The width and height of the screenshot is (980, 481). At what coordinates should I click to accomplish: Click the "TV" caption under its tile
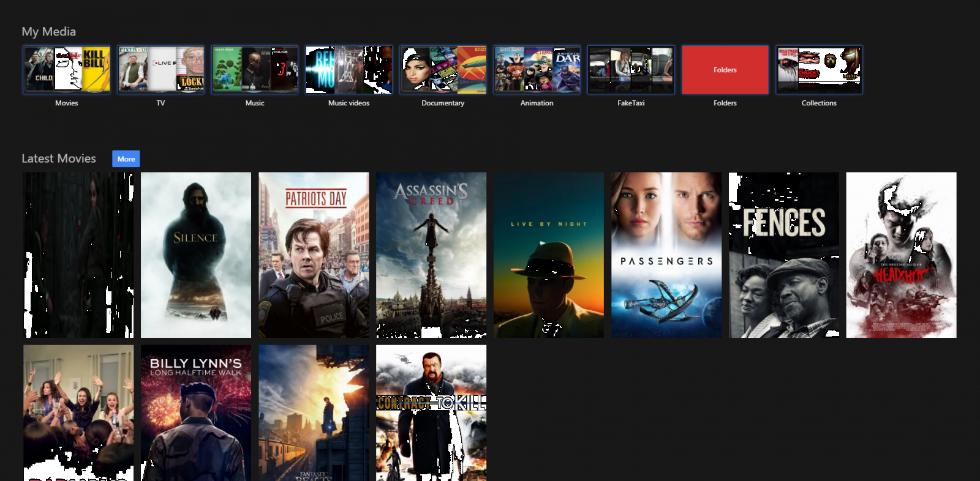[x=161, y=103]
